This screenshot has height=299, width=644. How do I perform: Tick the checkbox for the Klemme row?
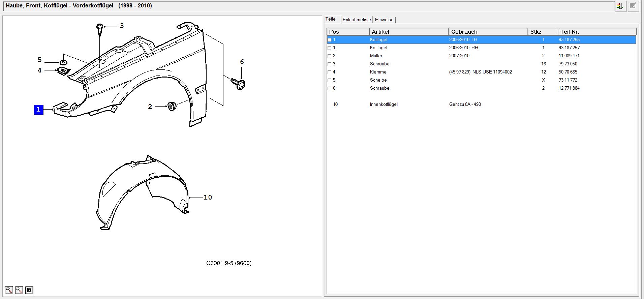click(330, 72)
